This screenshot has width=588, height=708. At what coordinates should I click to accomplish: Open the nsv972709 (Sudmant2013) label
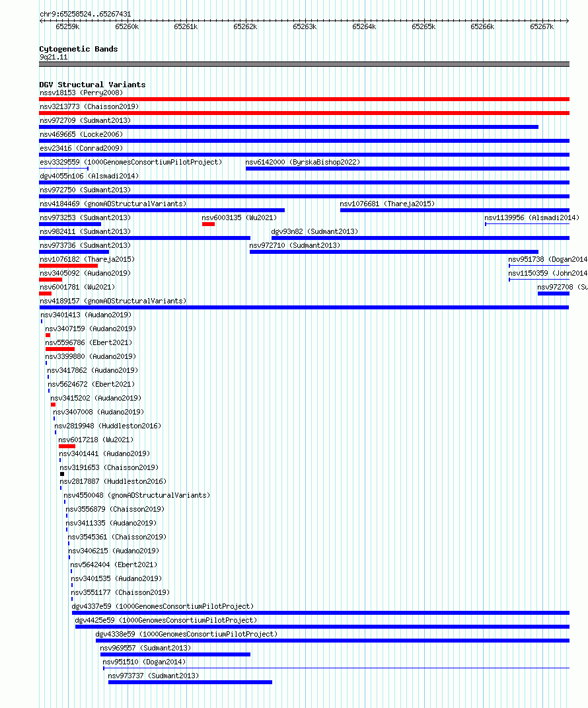click(x=85, y=120)
